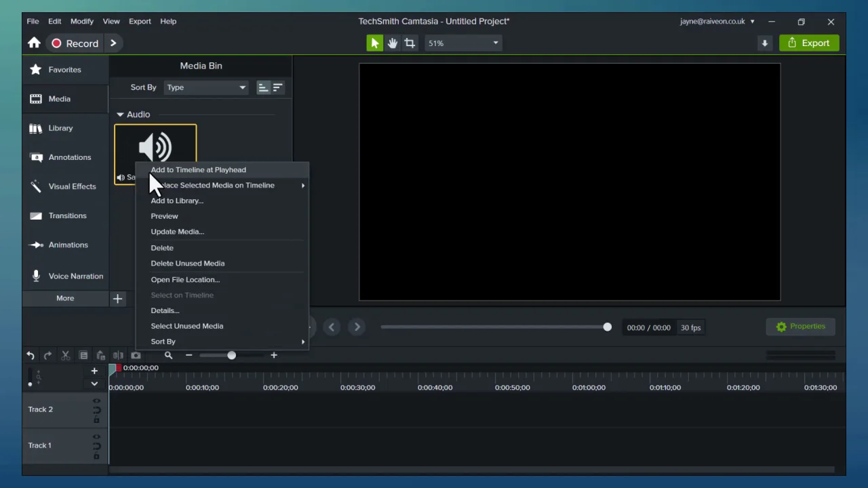The width and height of the screenshot is (868, 488).
Task: Open the jayne@raiveon.co.uk account dropdown
Action: (x=717, y=21)
